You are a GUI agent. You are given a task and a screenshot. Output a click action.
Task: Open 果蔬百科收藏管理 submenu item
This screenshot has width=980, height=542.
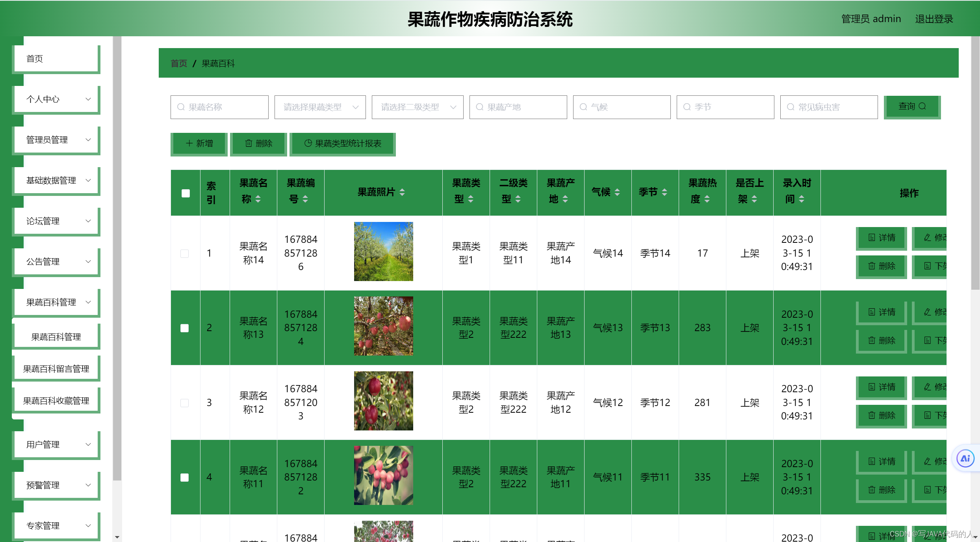(x=56, y=401)
